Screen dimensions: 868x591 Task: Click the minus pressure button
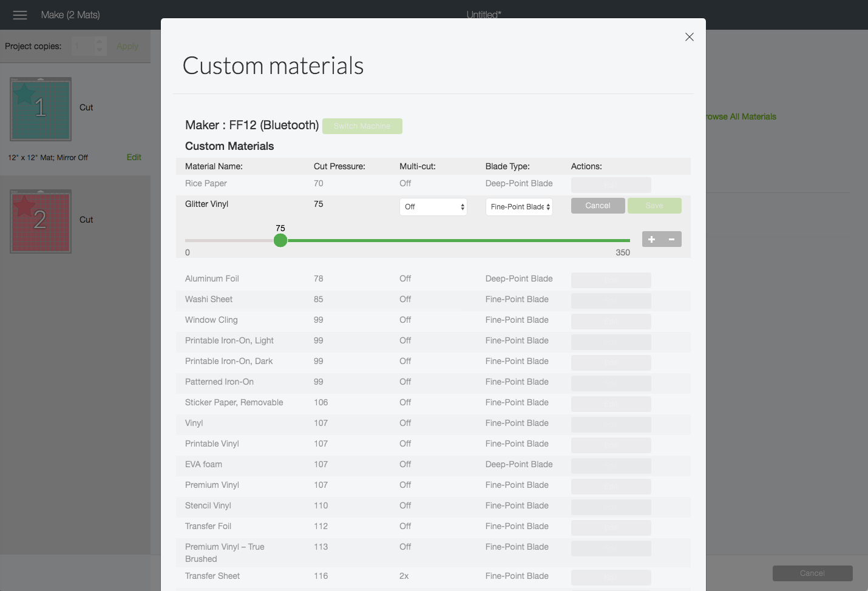click(672, 239)
